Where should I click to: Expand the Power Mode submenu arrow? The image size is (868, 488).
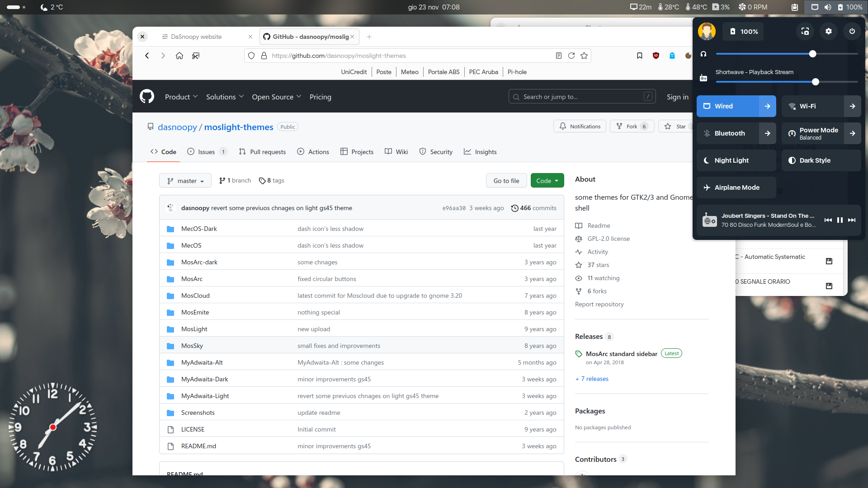(853, 133)
